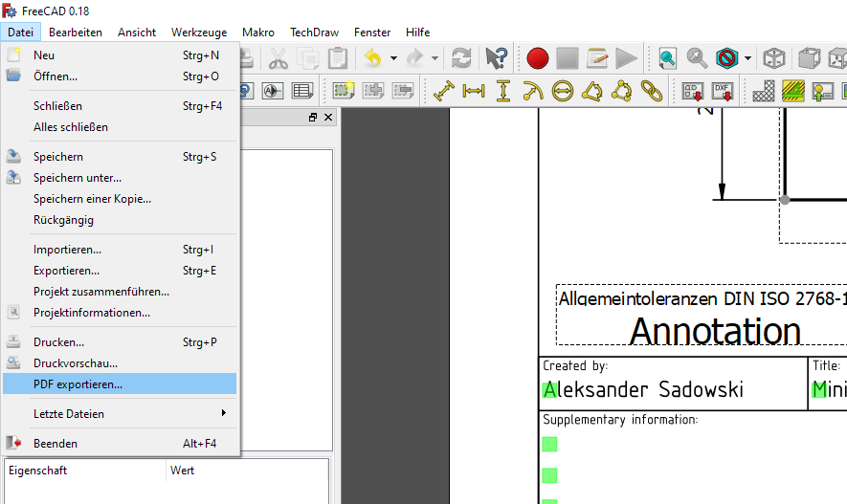Image resolution: width=847 pixels, height=504 pixels.
Task: Insert the radius dimension tool
Action: coord(533,91)
